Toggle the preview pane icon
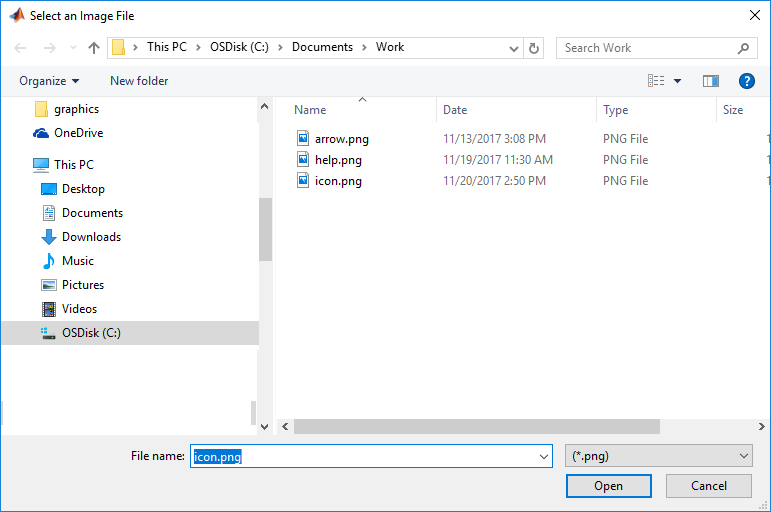 (x=711, y=81)
